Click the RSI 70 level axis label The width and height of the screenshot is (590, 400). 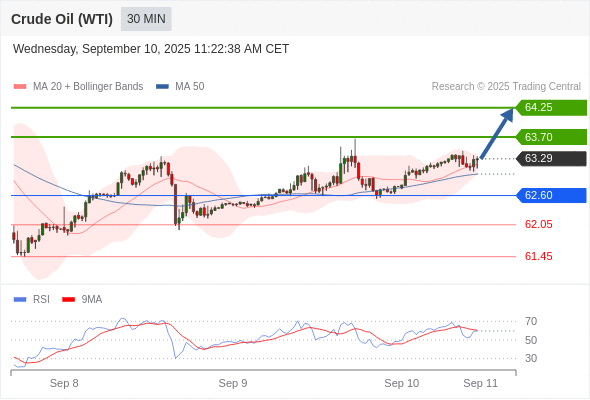(x=531, y=321)
